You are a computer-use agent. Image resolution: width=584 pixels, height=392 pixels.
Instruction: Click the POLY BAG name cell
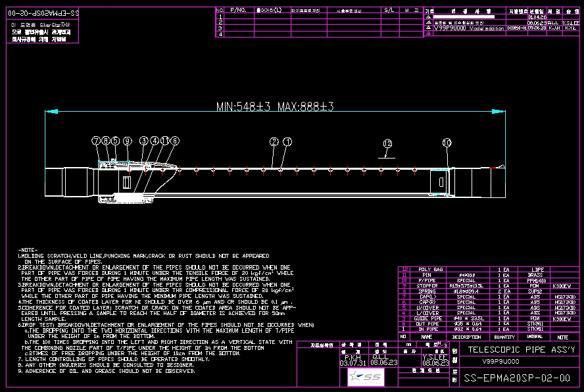click(x=431, y=270)
